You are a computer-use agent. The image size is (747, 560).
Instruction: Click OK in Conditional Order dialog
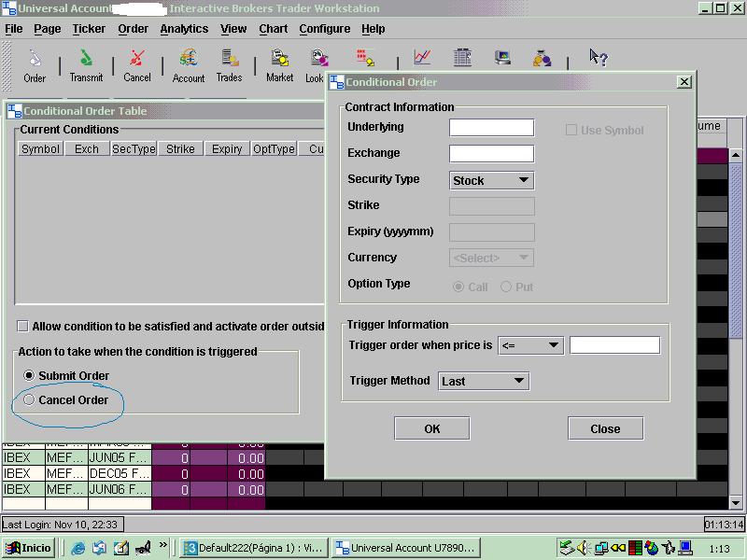(432, 428)
